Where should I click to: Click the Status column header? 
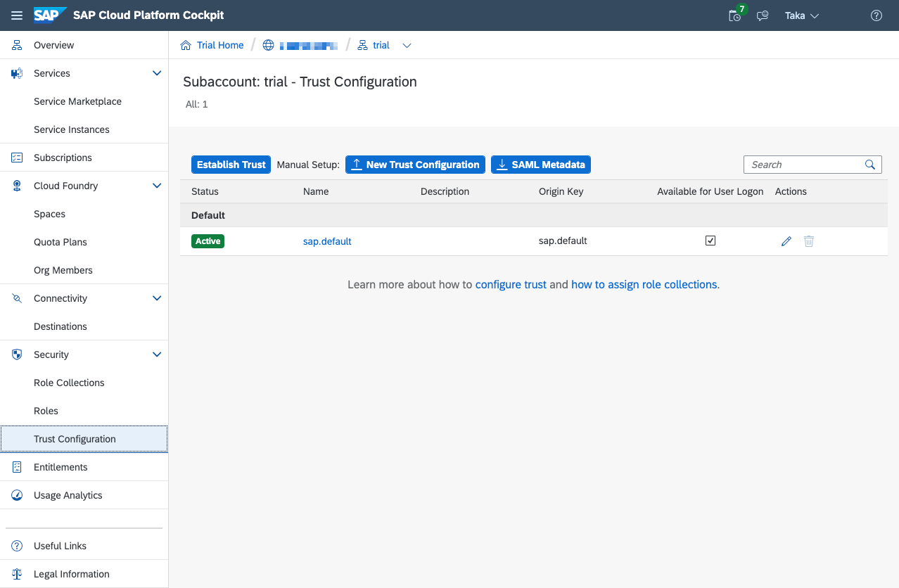(205, 191)
